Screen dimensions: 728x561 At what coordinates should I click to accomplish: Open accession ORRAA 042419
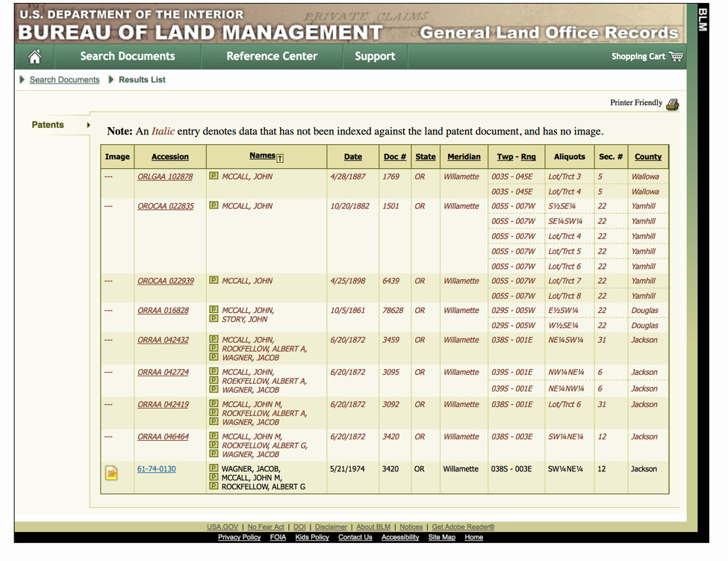click(x=163, y=404)
